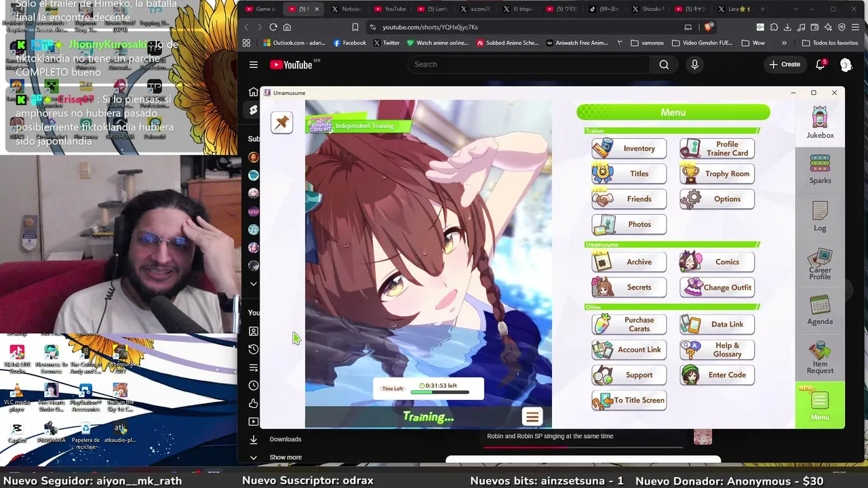Viewport: 868px width, 488px height.
Task: Open YouTube notifications bell
Action: pos(820,64)
